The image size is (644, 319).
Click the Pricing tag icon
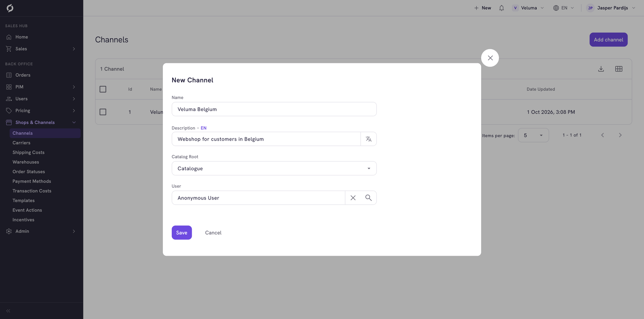point(9,111)
